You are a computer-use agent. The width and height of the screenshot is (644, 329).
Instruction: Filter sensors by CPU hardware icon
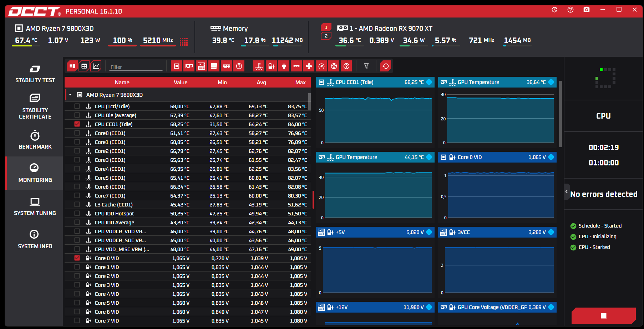[x=177, y=66]
